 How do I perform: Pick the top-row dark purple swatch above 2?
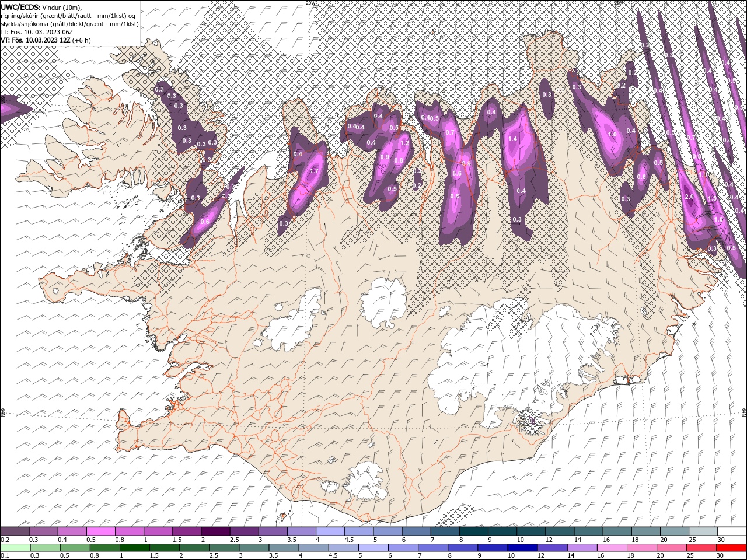(x=215, y=531)
